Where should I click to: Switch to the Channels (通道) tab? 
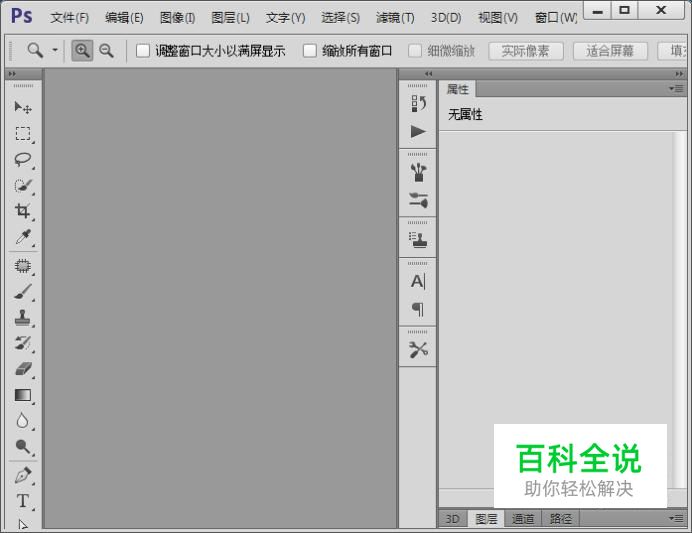[523, 519]
